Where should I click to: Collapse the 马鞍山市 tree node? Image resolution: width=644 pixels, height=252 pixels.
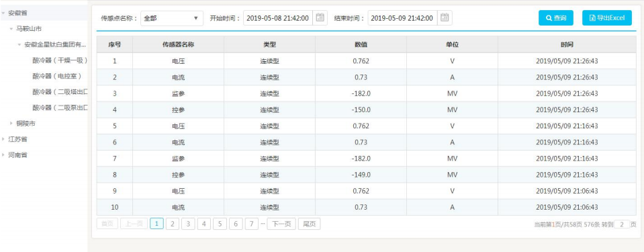pyautogui.click(x=11, y=29)
